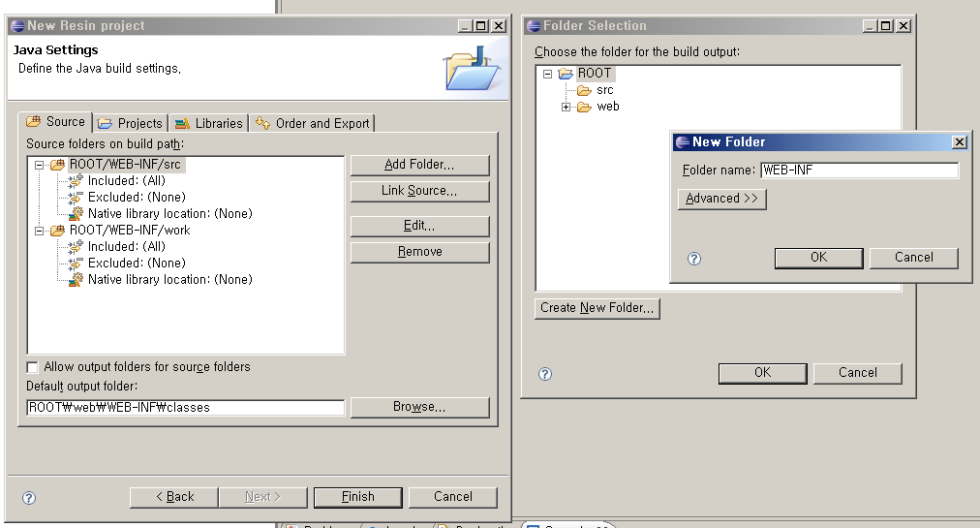Image resolution: width=980 pixels, height=528 pixels.
Task: Click Excluded filter icon under ROOT/WEB-INF/work
Action: pyautogui.click(x=75, y=264)
